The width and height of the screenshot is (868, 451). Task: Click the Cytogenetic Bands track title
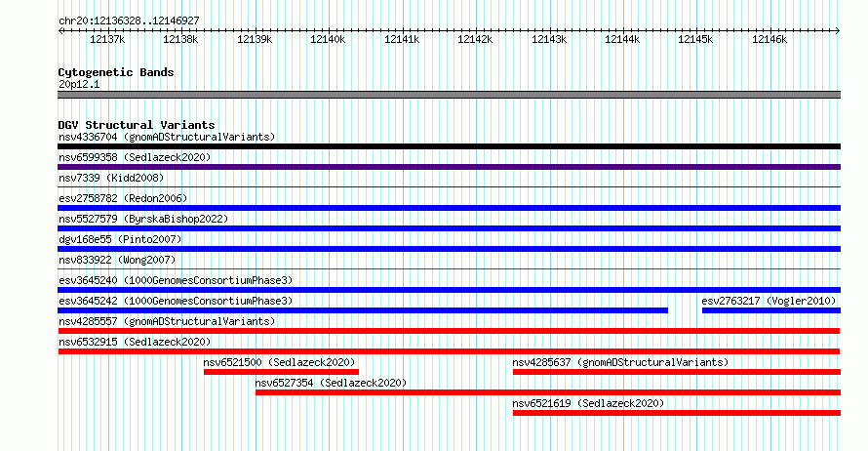pyautogui.click(x=116, y=72)
